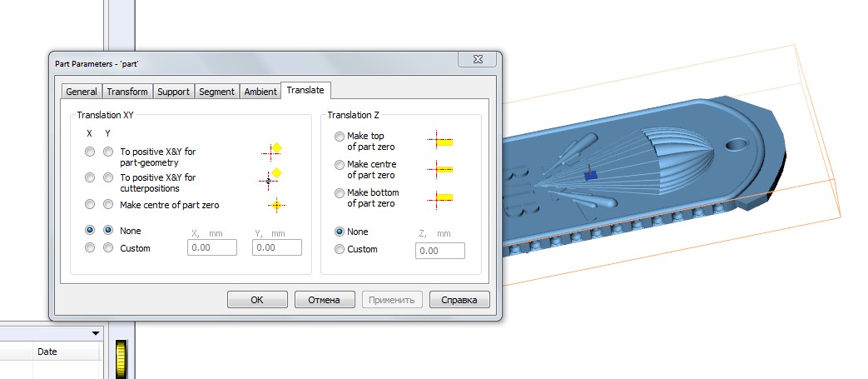Select Y radio for Make centre of part zero
868x379 pixels.
(x=108, y=205)
